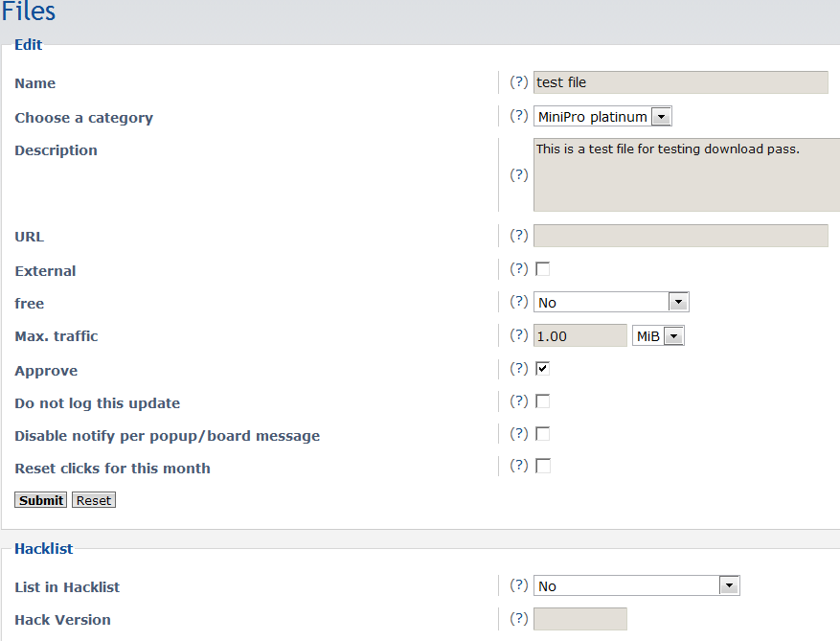Focus the Description text area
Viewport: 840px width, 641px height.
(686, 174)
